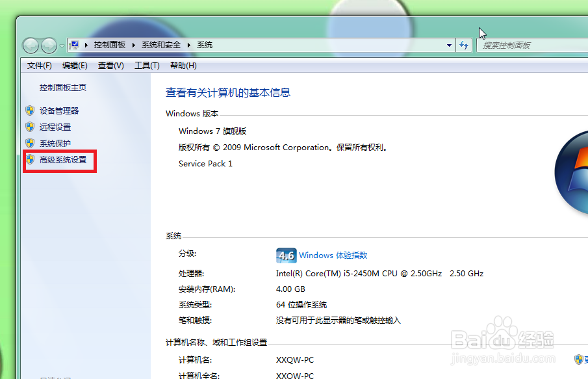Click the Service Pack 1 text
The height and width of the screenshot is (379, 588).
(x=205, y=164)
